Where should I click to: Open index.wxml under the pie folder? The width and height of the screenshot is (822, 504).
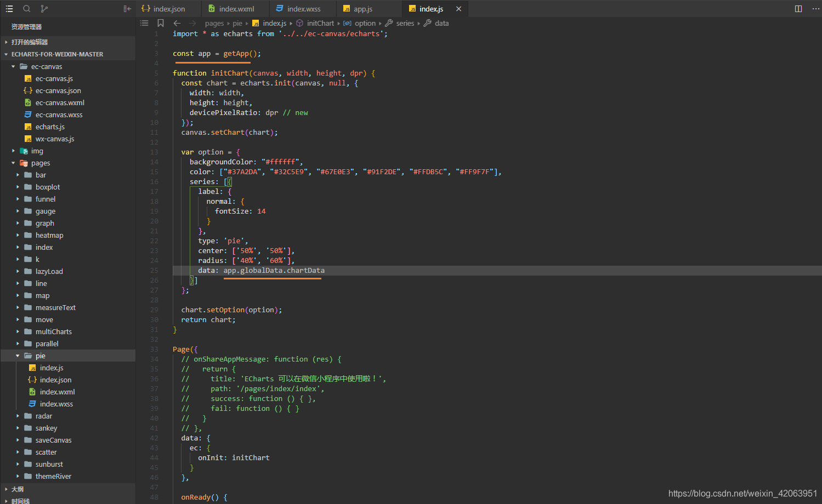[x=68, y=392]
